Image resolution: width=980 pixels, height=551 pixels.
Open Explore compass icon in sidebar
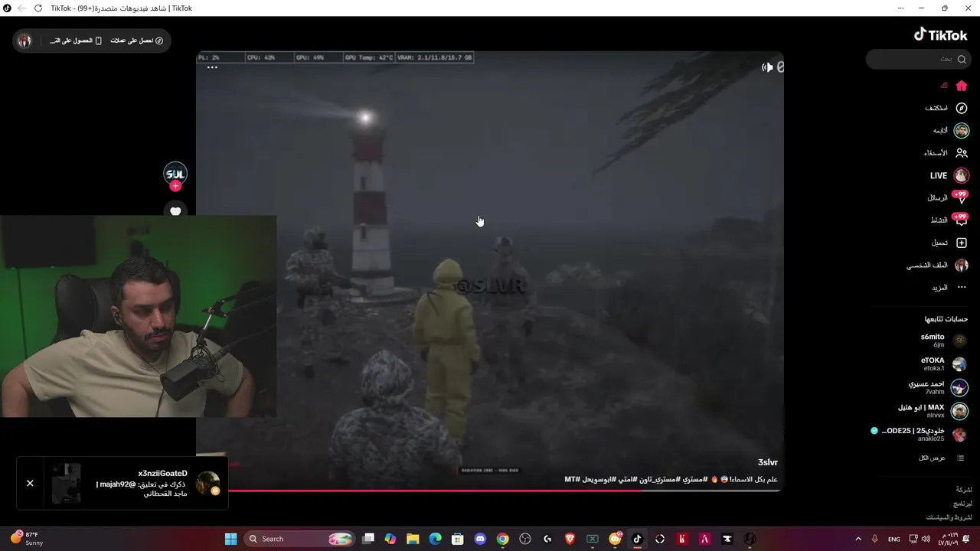point(962,108)
